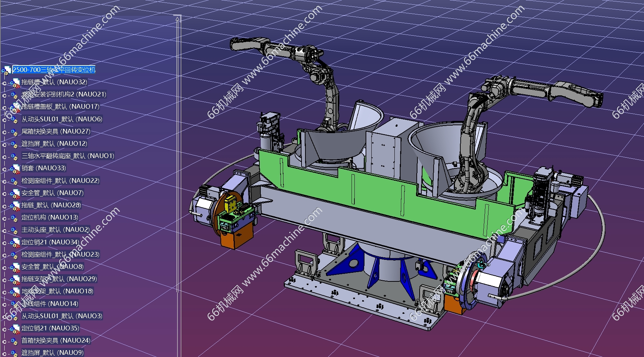Click the part icon of 地线支架_默认 (NAUO18)
The height and width of the screenshot is (357, 644).
pos(15,292)
